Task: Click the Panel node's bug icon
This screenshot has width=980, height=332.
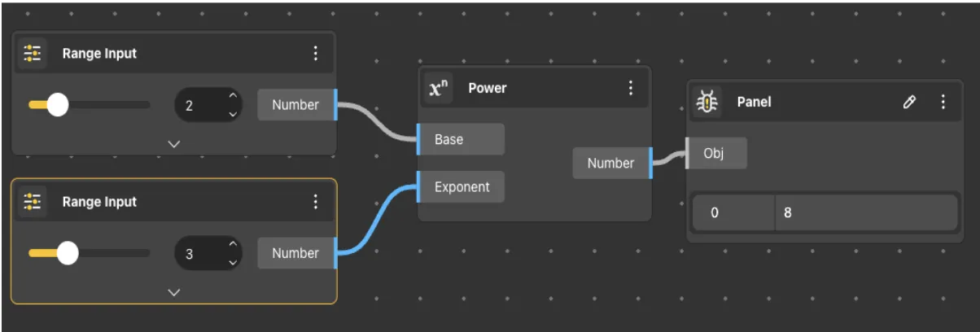Action: coord(708,103)
